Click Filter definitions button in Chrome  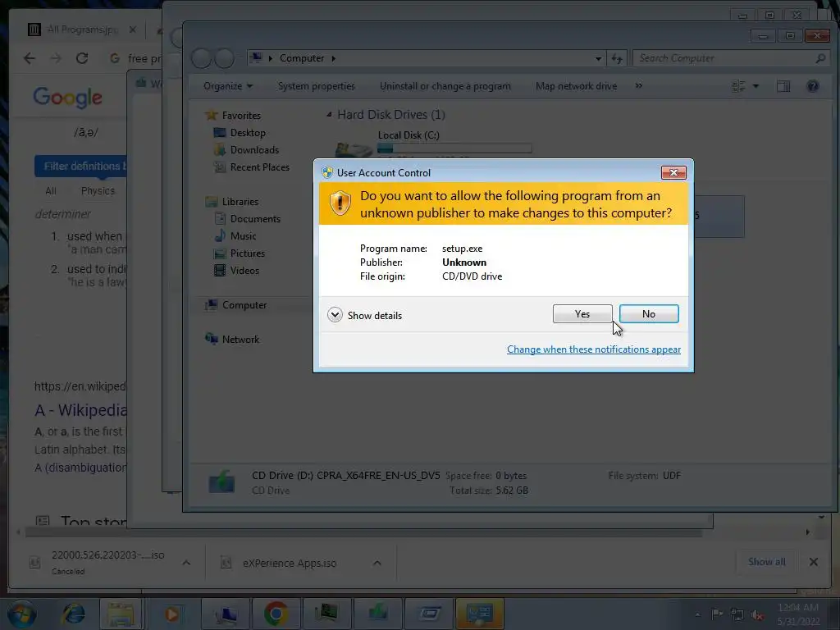(81, 166)
